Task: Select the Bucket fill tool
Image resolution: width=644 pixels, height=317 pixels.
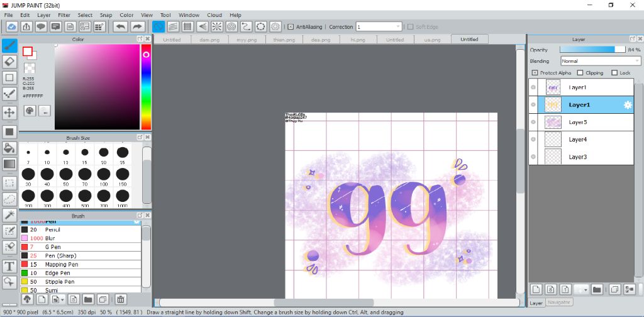Action: [9, 147]
